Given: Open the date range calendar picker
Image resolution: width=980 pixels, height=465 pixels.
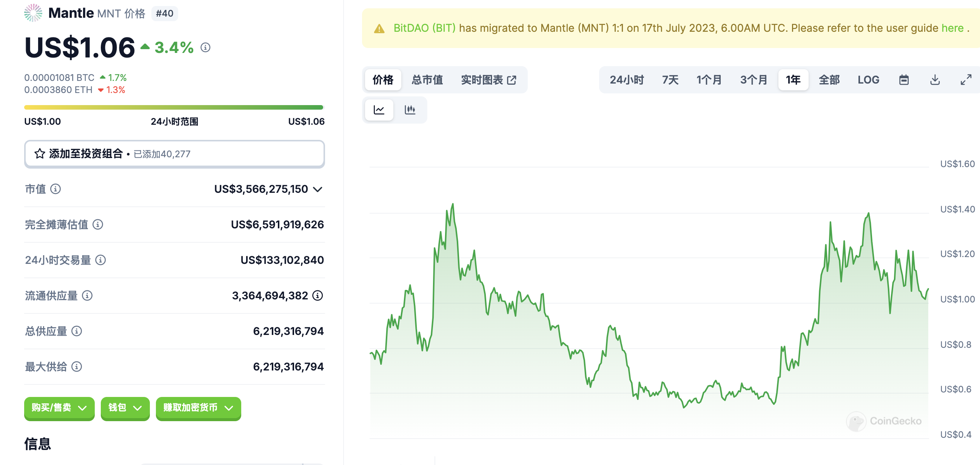Looking at the screenshot, I should point(904,80).
